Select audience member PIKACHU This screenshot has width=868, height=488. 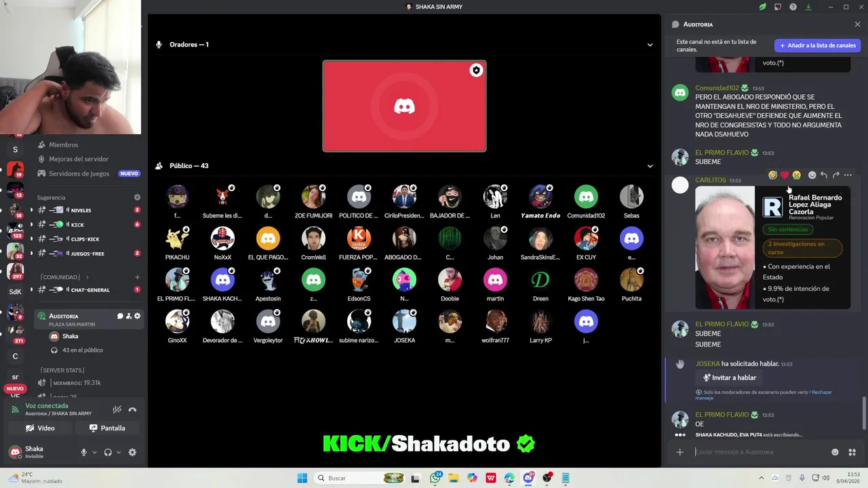tap(177, 243)
